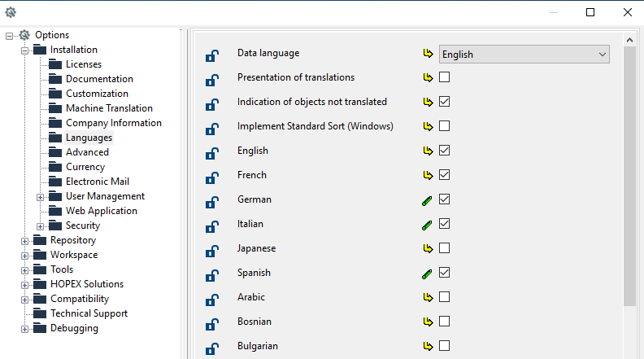The width and height of the screenshot is (644, 359).
Task: Collapse the Options root node
Action: pyautogui.click(x=9, y=36)
